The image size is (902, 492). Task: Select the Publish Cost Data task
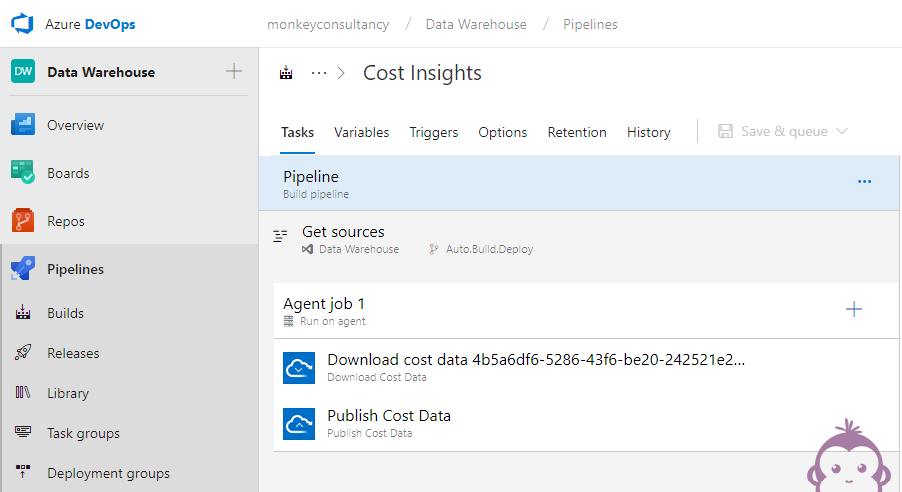pyautogui.click(x=586, y=423)
